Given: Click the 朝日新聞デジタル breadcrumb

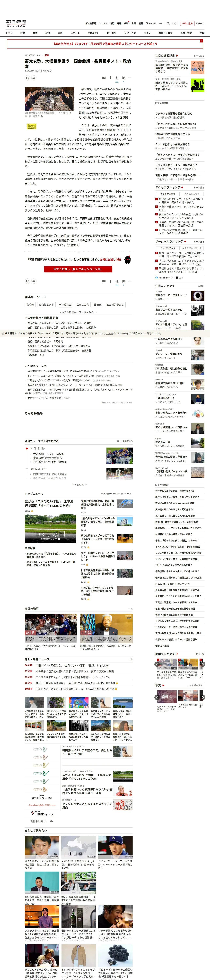Looking at the screenshot, I should pyautogui.click(x=32, y=55).
